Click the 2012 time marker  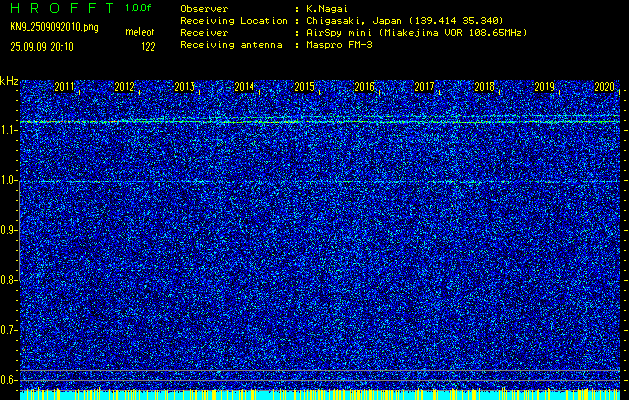pos(124,87)
